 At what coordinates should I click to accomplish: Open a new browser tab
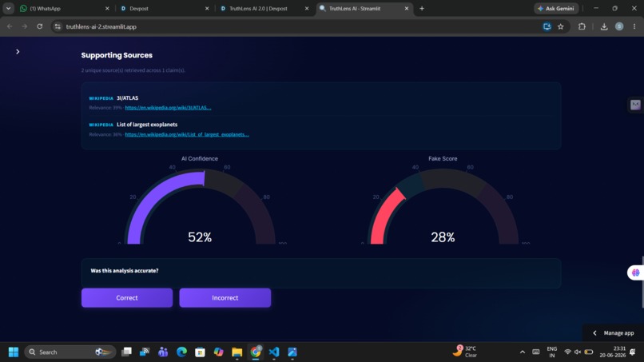click(x=422, y=8)
